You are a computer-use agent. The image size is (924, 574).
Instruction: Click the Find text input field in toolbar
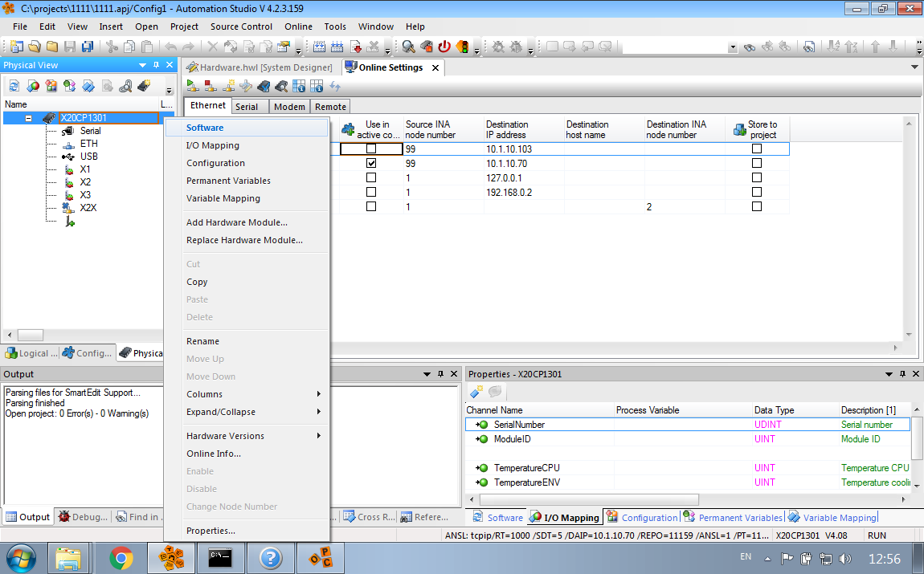675,47
